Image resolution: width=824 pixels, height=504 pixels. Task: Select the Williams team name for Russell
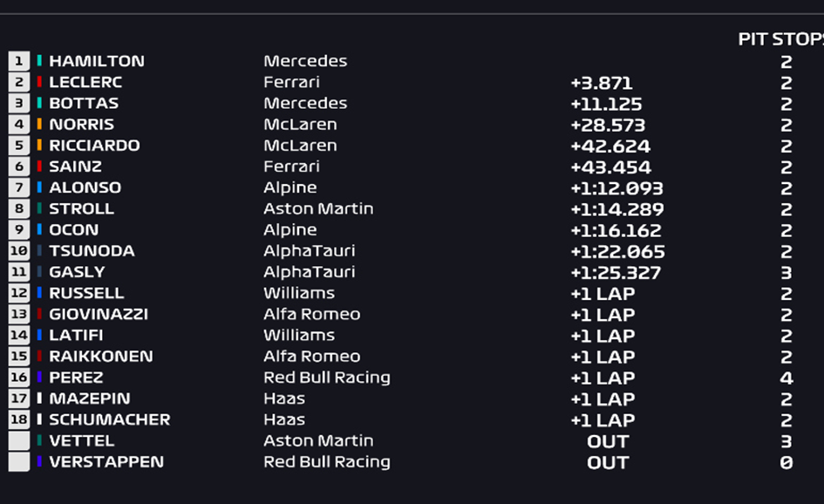coord(299,293)
